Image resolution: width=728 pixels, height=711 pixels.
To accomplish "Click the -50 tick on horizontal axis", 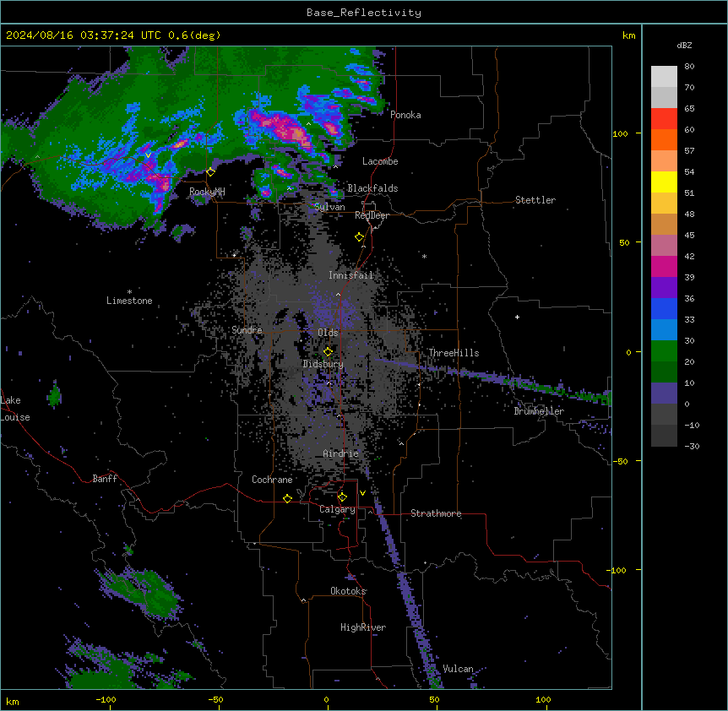I will tap(215, 699).
